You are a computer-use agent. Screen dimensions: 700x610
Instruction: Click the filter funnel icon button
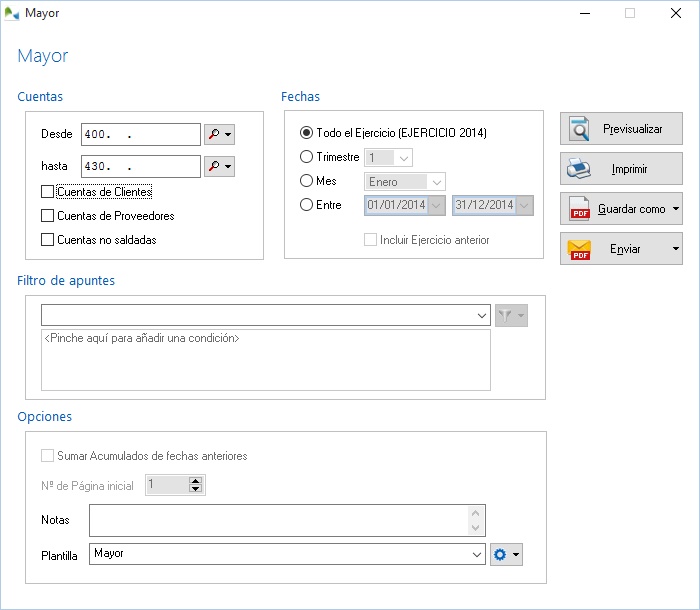click(x=506, y=316)
